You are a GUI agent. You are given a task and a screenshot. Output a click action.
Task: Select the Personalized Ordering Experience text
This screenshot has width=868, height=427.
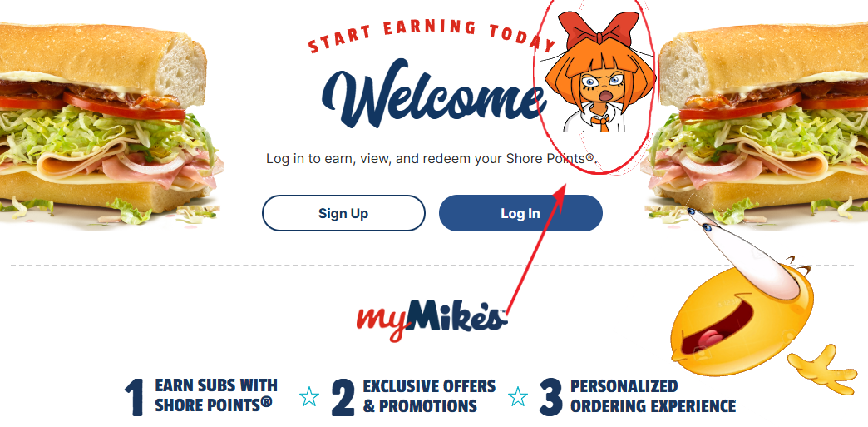[653, 395]
